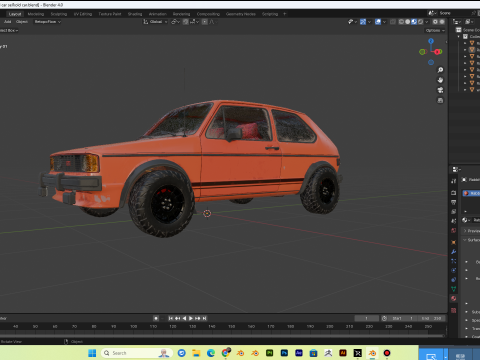Switch to the UV Editing workspace tab
Viewport: 480px width, 360px height.
coord(83,14)
